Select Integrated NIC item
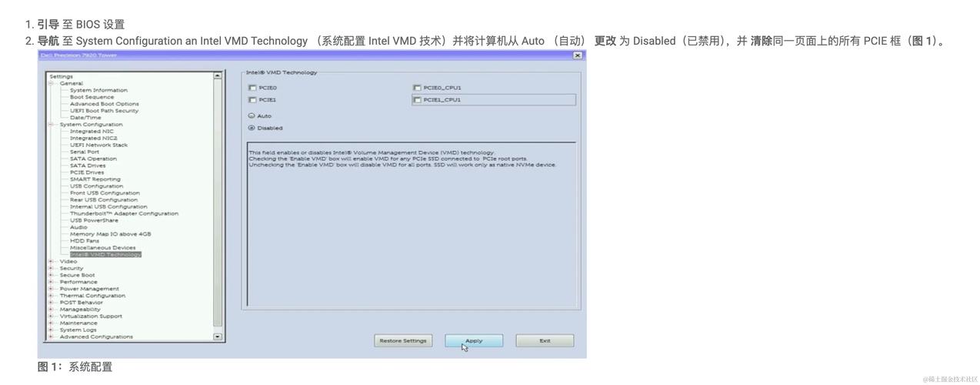This screenshot has height=385, width=980. (x=92, y=132)
